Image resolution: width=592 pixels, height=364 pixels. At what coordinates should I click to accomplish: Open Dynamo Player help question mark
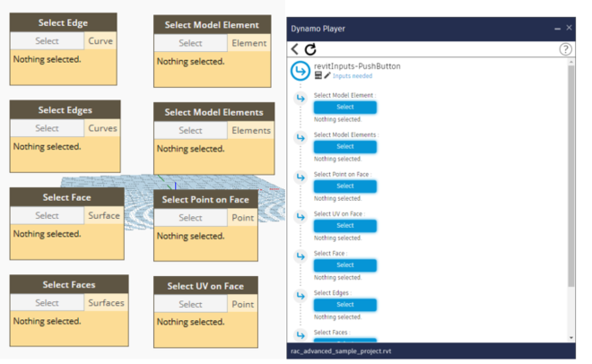tap(565, 49)
